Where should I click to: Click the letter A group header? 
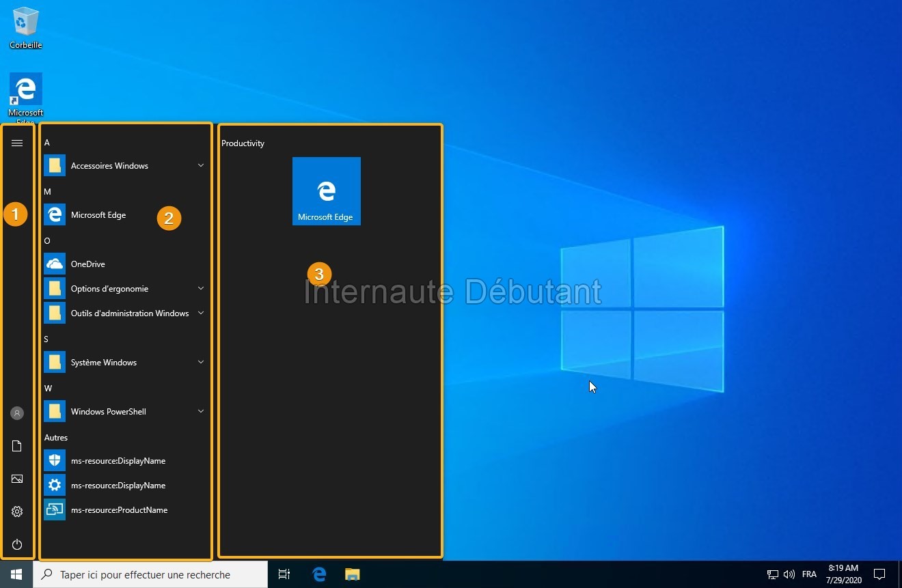click(x=47, y=143)
